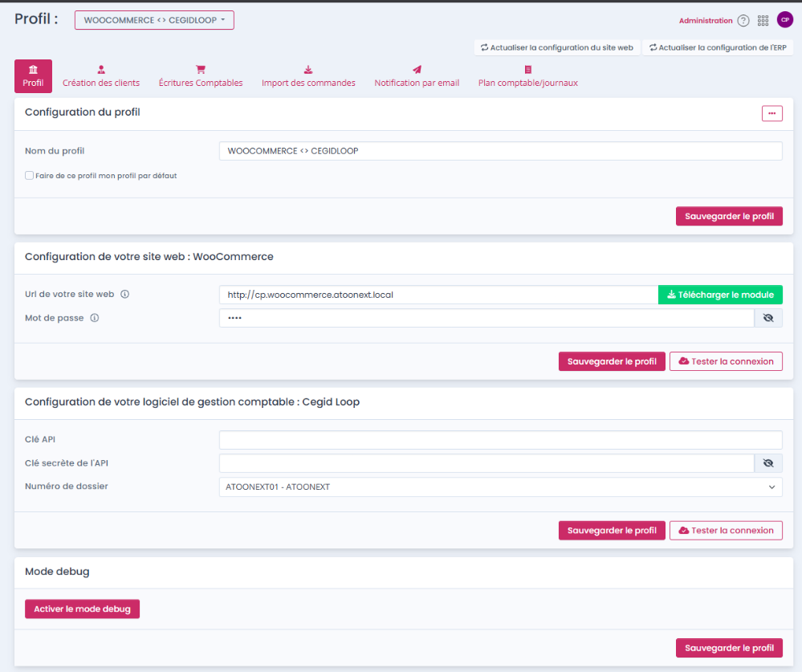Click info icon next to Mot de passe
Image resolution: width=802 pixels, height=672 pixels.
click(x=95, y=318)
